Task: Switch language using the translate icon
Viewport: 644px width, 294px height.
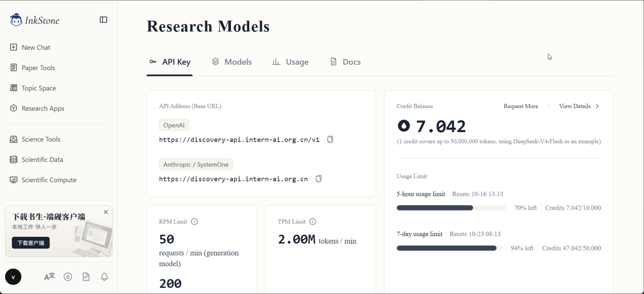Action: pyautogui.click(x=50, y=277)
